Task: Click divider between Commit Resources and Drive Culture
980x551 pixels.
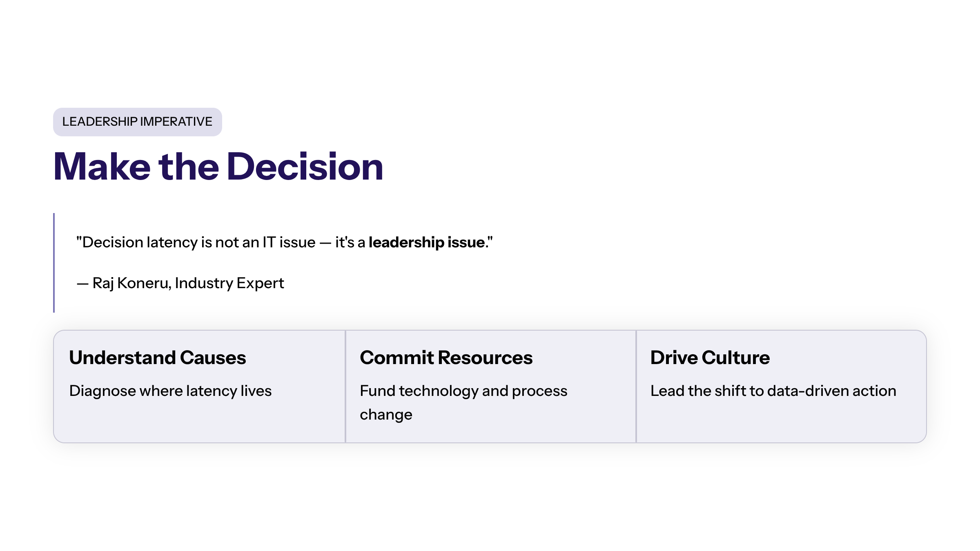Action: click(x=636, y=386)
